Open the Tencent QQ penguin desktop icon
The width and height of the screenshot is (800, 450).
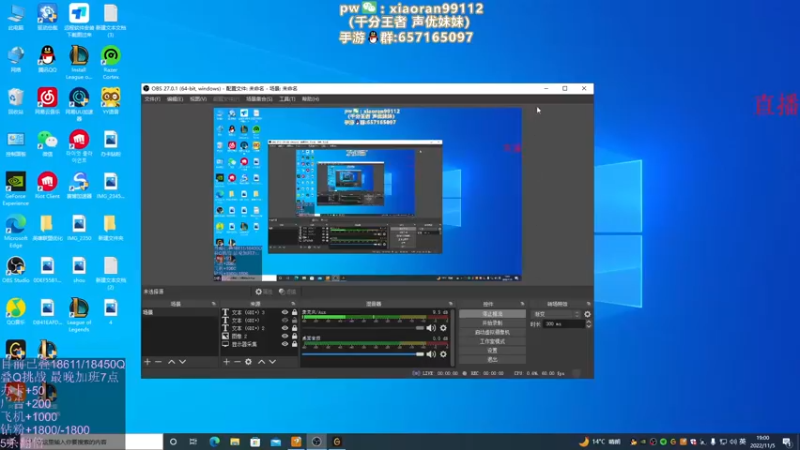coord(47,59)
